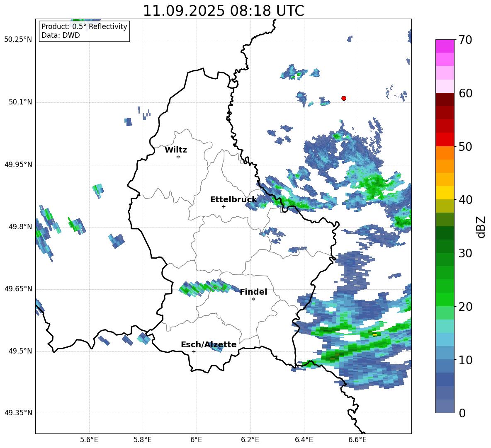Click the 'Product: 0.5° Reflectivity' legend text

click(84, 26)
